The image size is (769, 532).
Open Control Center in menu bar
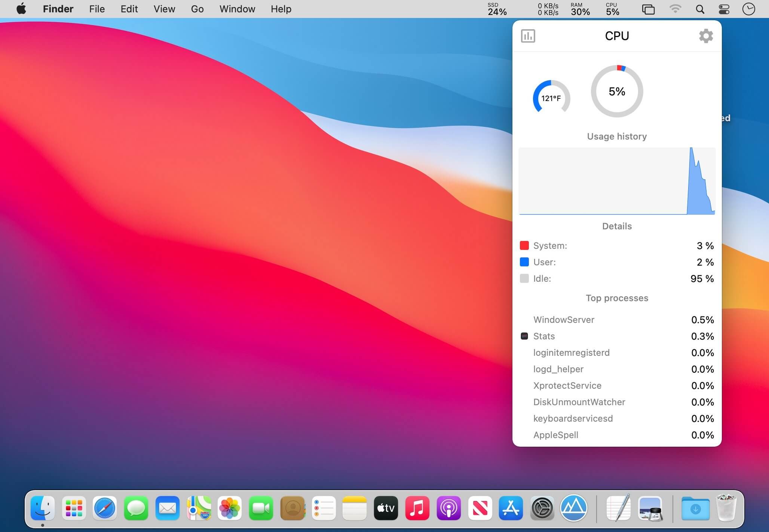click(724, 9)
